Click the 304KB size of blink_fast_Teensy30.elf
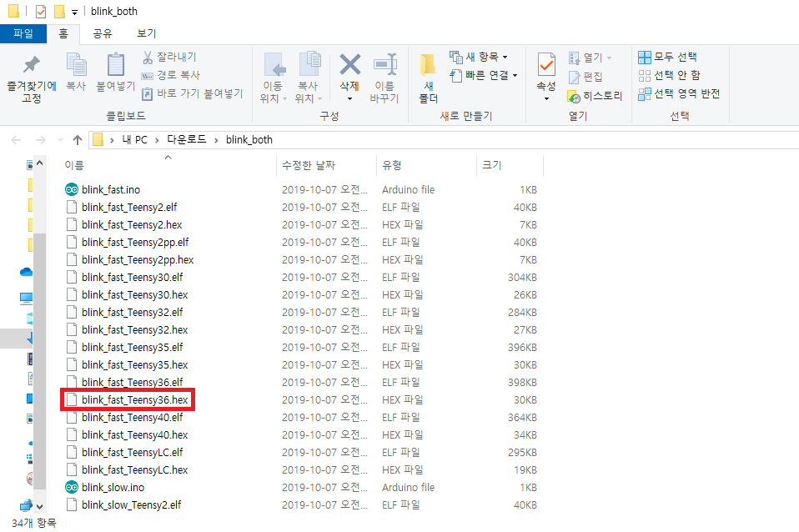Viewport: 799px width, 532px height. [522, 277]
